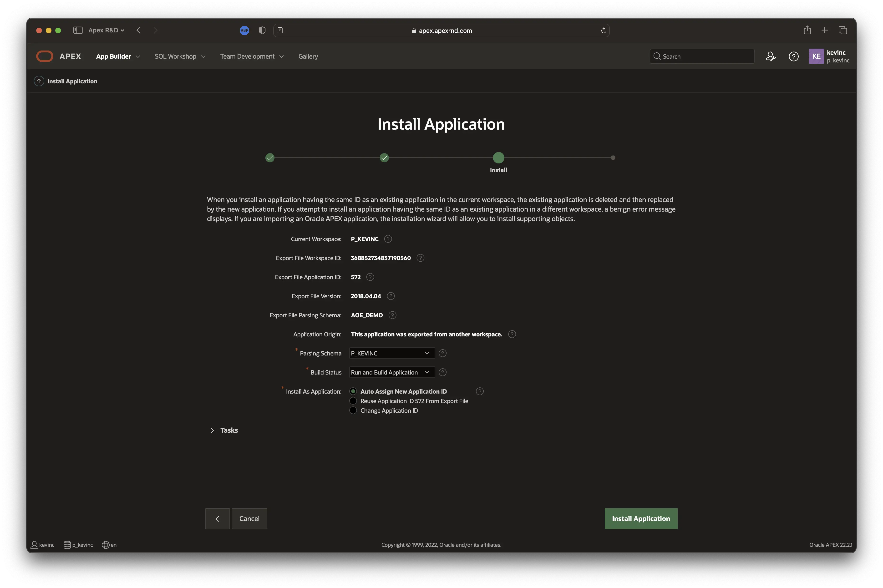
Task: Click Safari page reload icon
Action: click(x=603, y=30)
